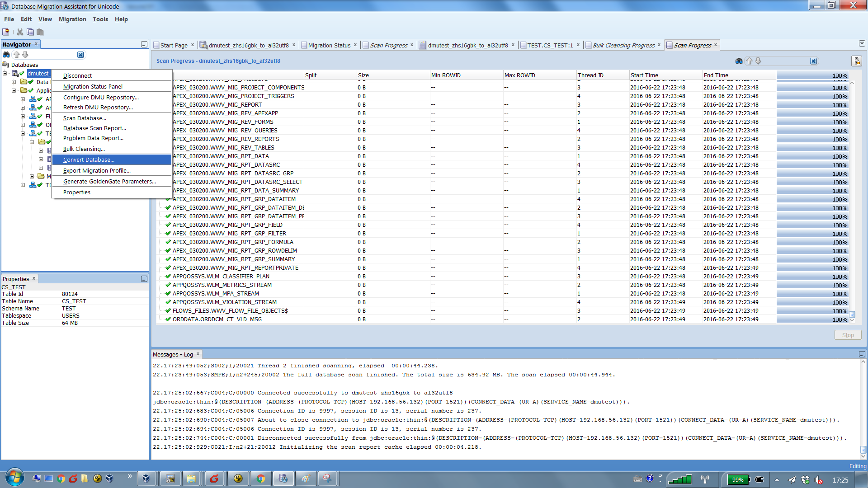The image size is (868, 488).
Task: Click the Copy toolbar icon
Action: click(30, 32)
